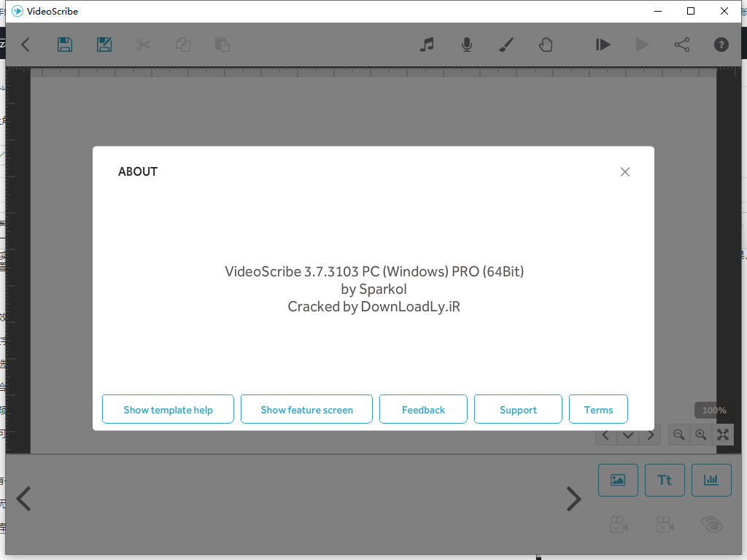Open help with the question mark icon
The height and width of the screenshot is (560, 747).
[721, 44]
